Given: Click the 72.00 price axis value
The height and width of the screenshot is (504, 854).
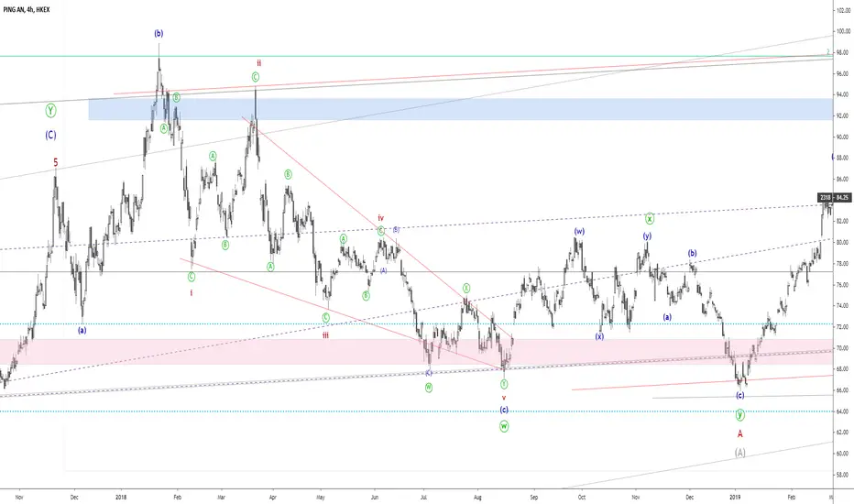Looking at the screenshot, I should point(843,327).
